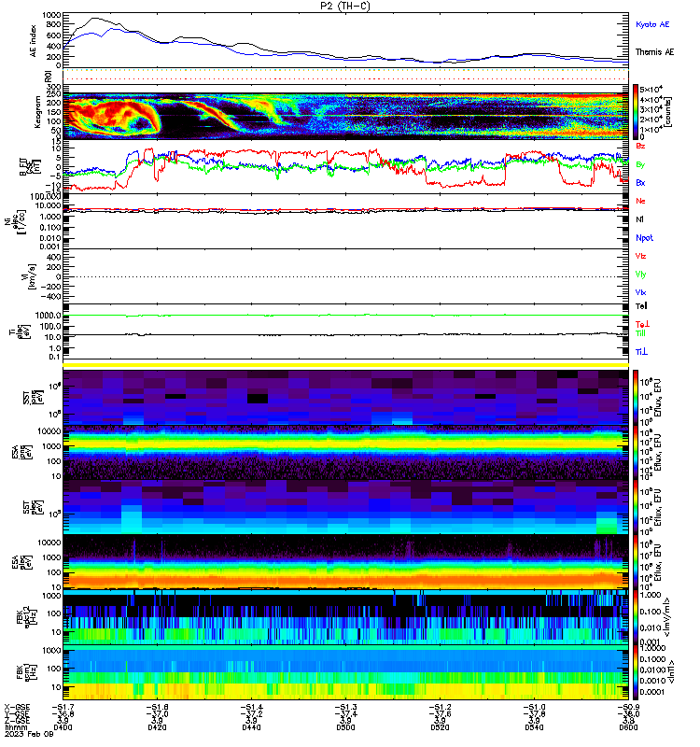Screen dimensions: 700x747
Task: Click the FBK edc12 Hz axis label
Action: pos(26,617)
